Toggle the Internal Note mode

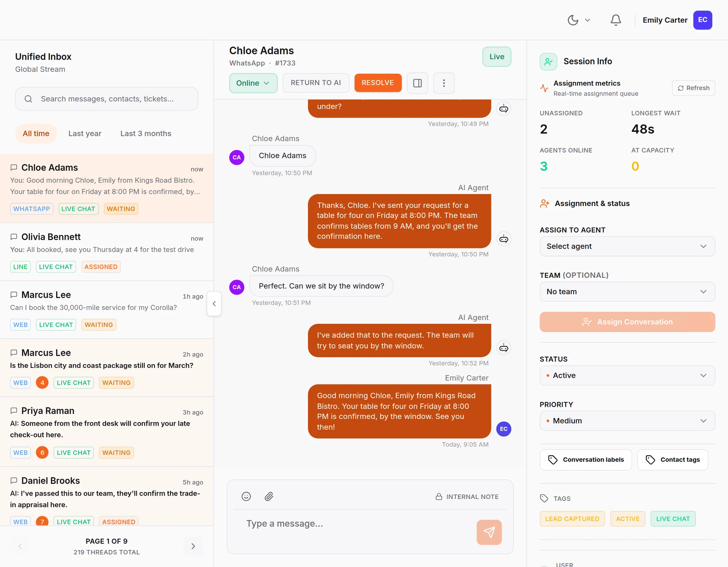[467, 497]
